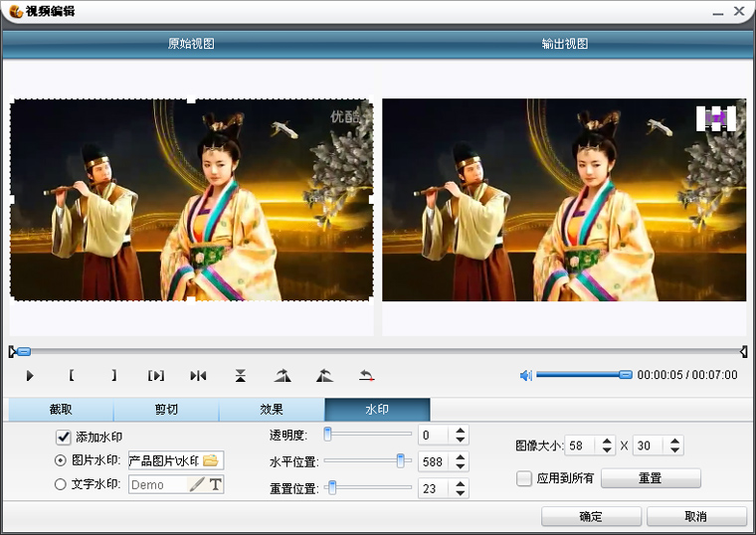The image size is (756, 535).
Task: Increase image width 58 with up arrow
Action: click(607, 441)
